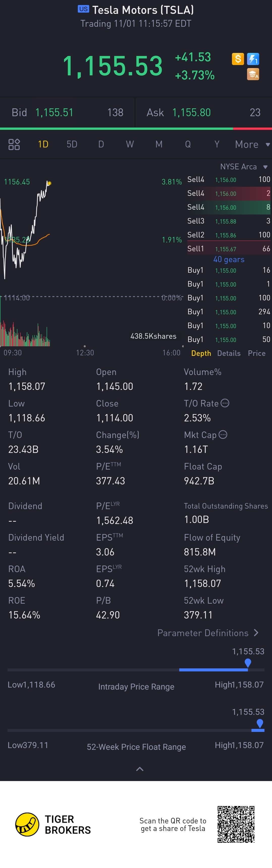Tap the Volume% value 1.72
This screenshot has width=272, height=868.
[193, 386]
